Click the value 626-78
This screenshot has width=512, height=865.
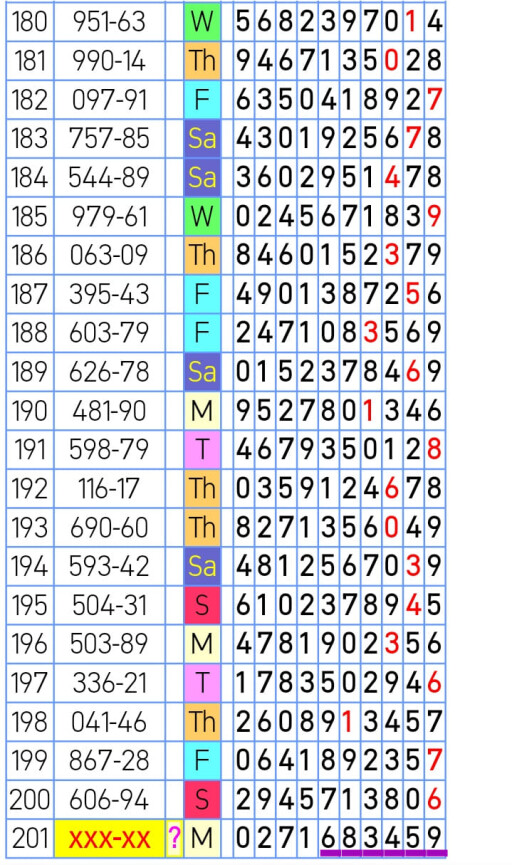110,372
